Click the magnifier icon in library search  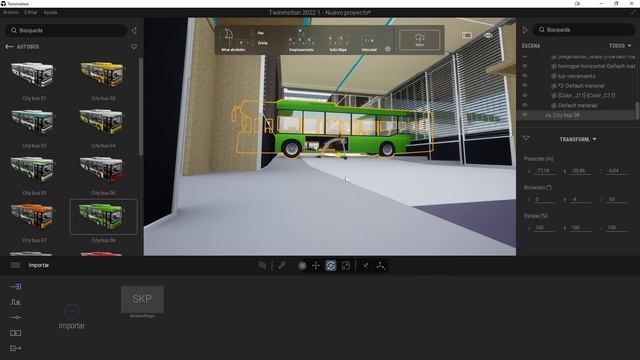click(x=14, y=30)
